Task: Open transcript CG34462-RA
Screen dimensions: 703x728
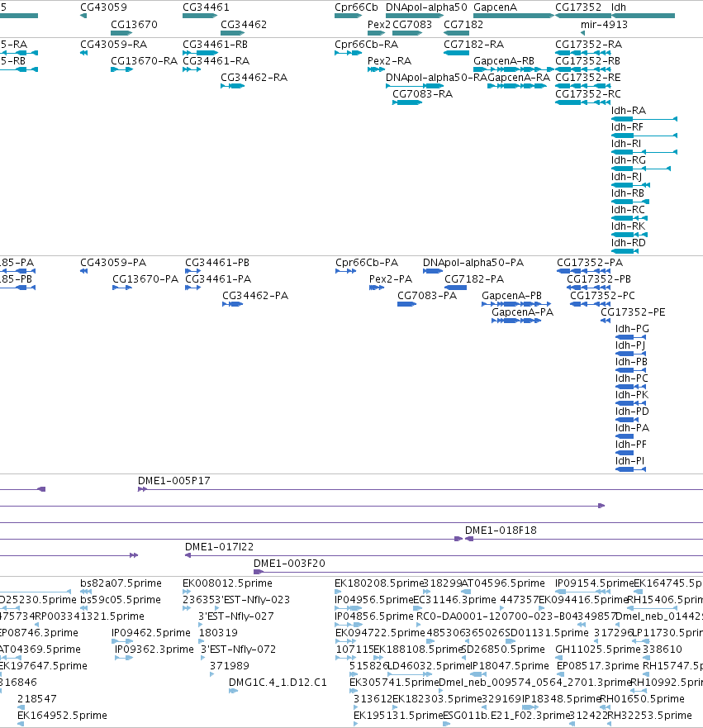Action: pos(254,78)
